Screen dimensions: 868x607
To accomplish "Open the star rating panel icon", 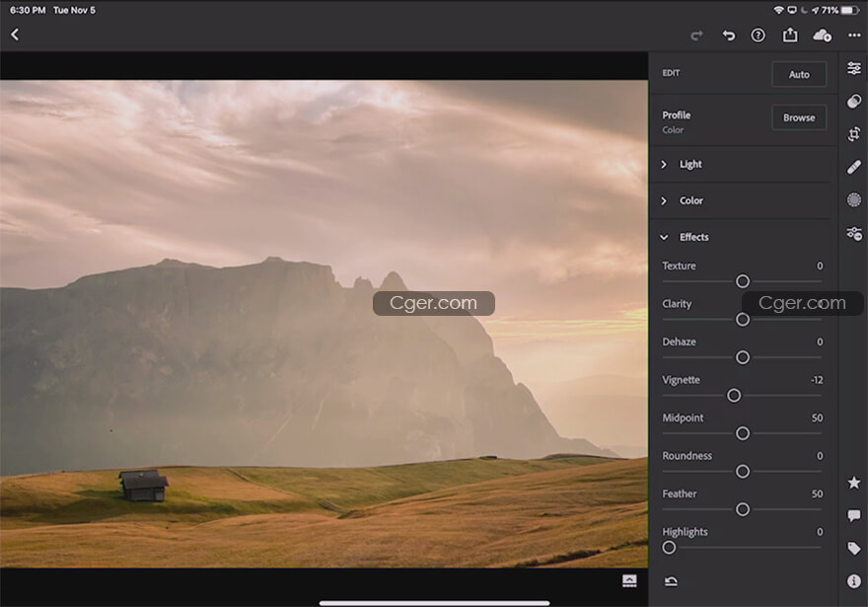I will tap(854, 483).
